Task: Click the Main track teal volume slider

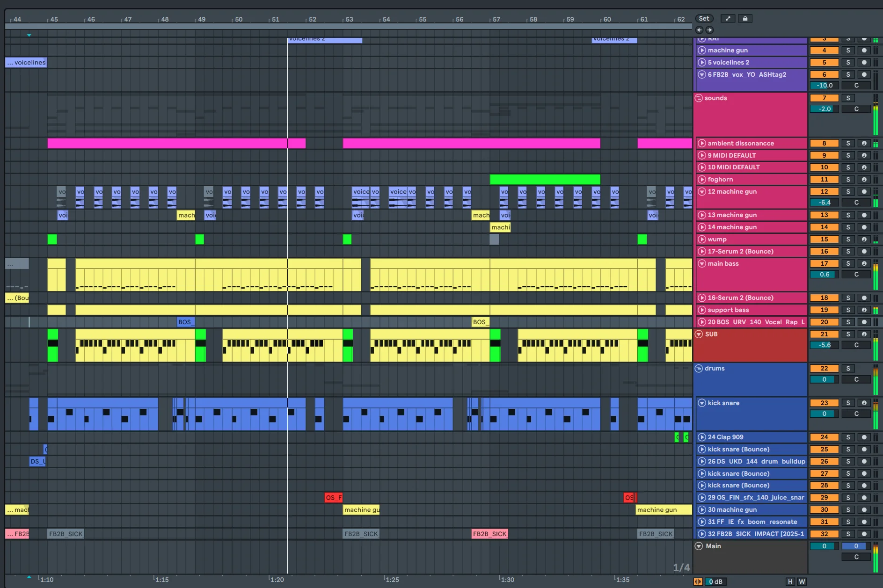Action: click(825, 546)
